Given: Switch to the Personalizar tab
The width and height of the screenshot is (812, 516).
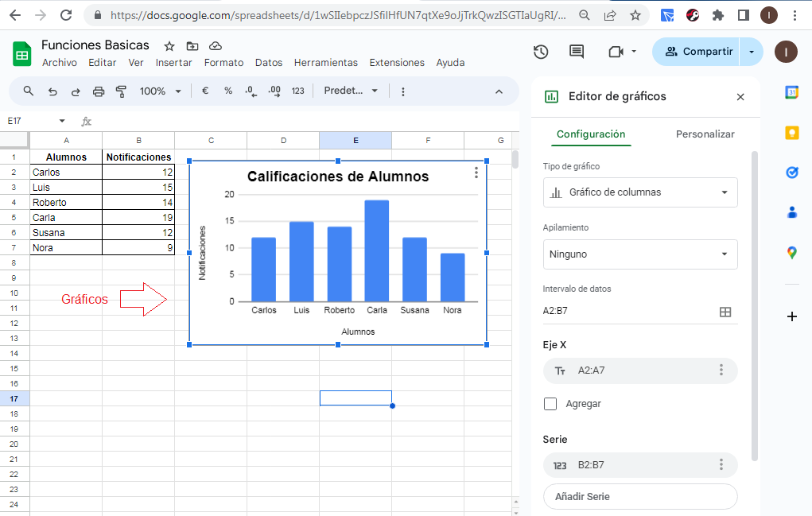Looking at the screenshot, I should (705, 134).
